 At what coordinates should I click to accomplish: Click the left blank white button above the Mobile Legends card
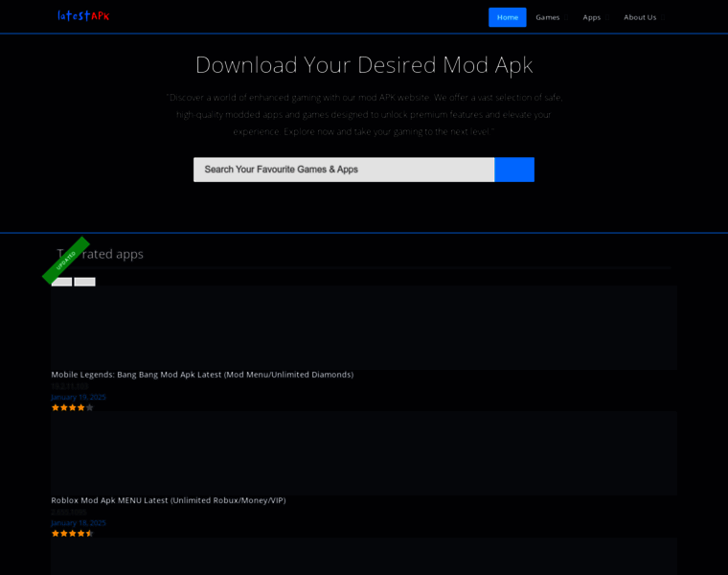click(x=61, y=282)
